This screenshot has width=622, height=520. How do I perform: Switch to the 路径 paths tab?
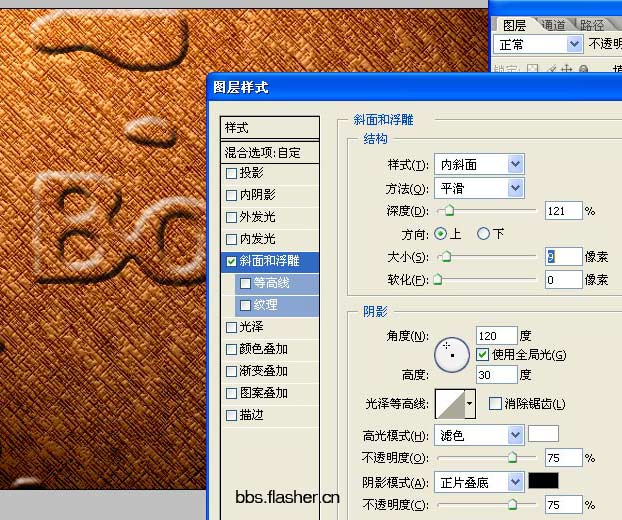pyautogui.click(x=591, y=25)
